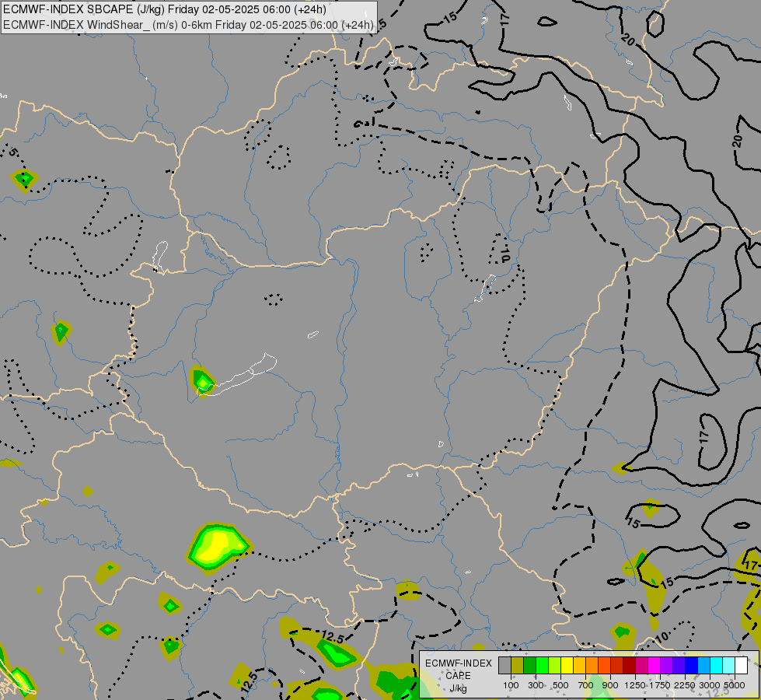The height and width of the screenshot is (700, 761).
Task: Click the '3000' legend tick label
Action: click(710, 685)
